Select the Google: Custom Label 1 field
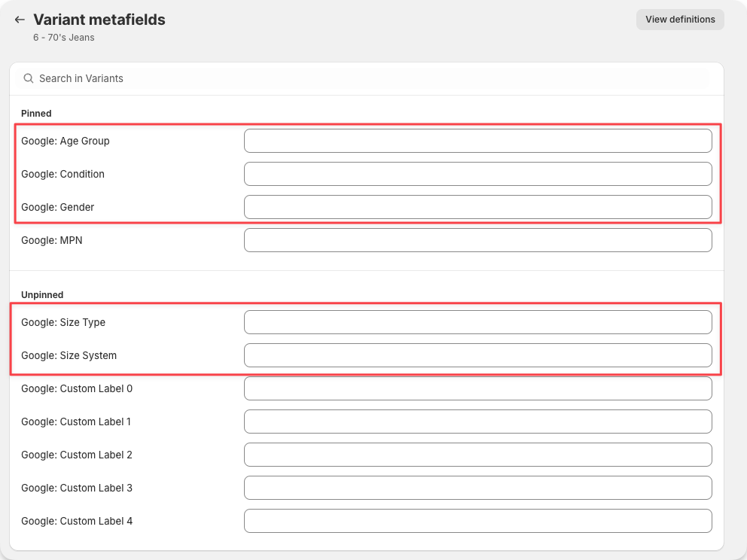Screen dimensions: 747x560 (x=477, y=422)
